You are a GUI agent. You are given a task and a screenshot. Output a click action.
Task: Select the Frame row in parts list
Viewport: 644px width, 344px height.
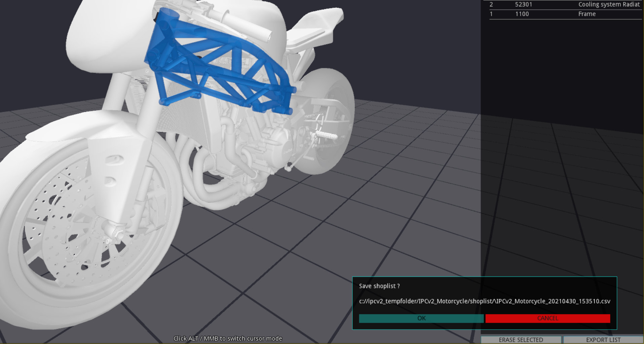click(586, 14)
